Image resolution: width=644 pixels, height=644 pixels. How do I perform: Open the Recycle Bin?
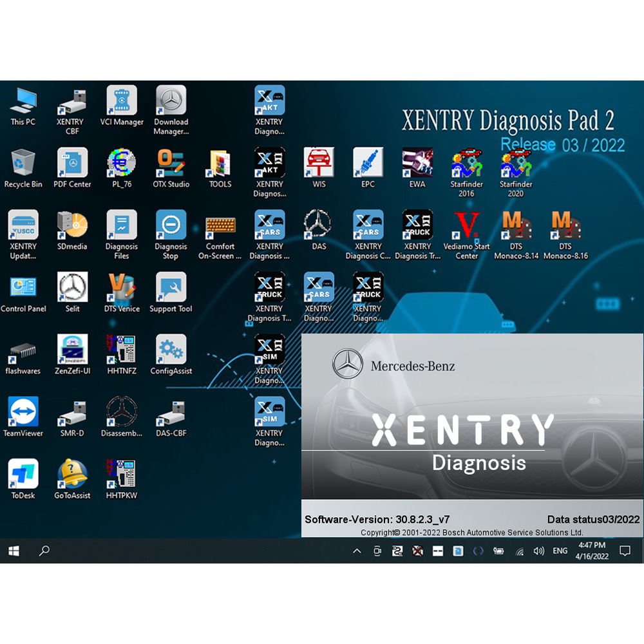pos(23,167)
